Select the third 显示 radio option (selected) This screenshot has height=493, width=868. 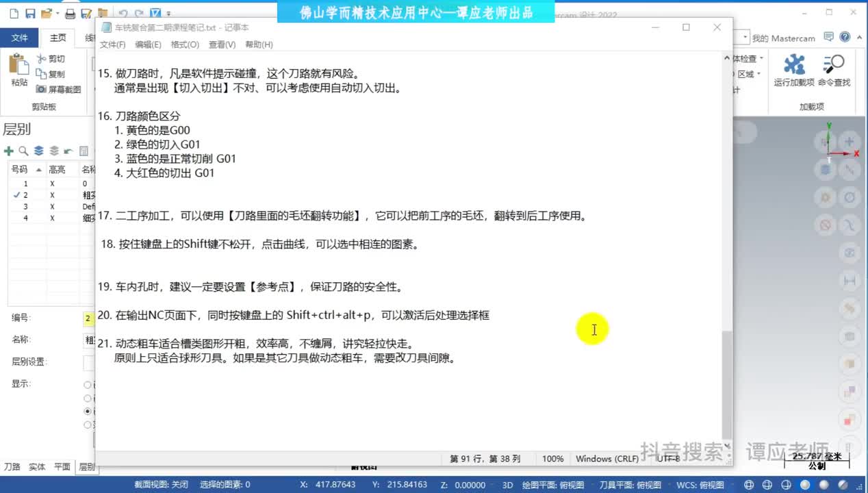(87, 412)
